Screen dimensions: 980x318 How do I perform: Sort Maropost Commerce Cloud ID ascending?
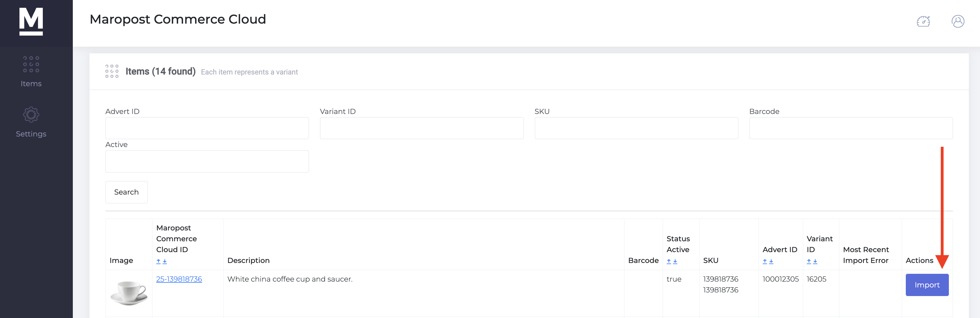pyautogui.click(x=158, y=261)
